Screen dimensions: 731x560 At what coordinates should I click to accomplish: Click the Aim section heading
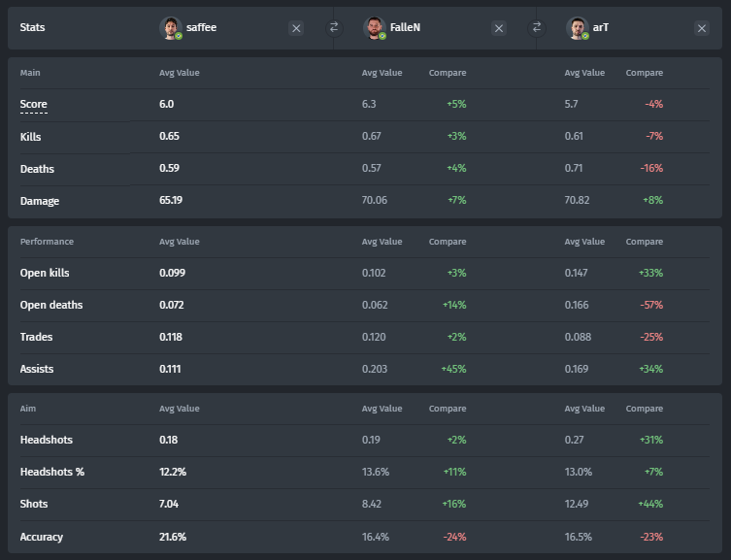click(27, 409)
